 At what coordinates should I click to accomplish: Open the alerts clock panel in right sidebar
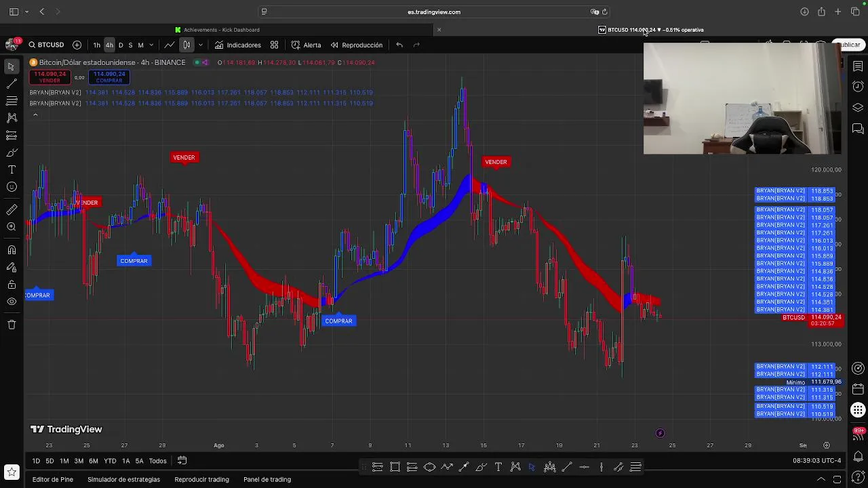click(x=858, y=87)
